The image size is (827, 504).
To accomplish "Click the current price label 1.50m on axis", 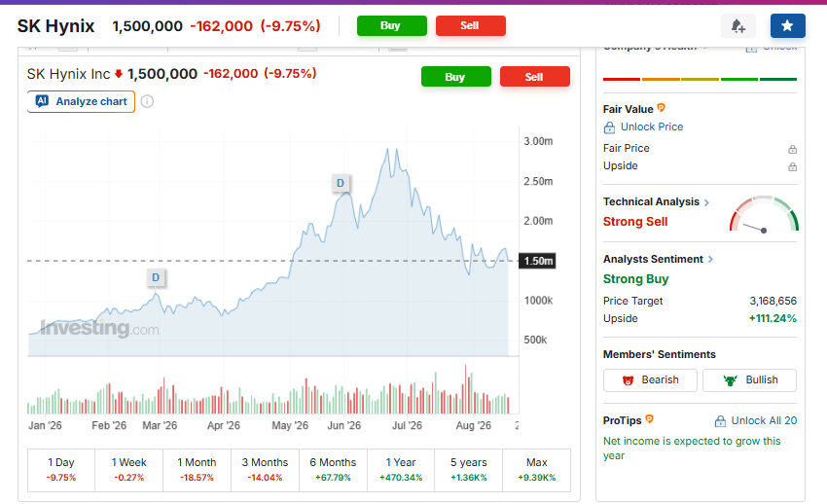I will (537, 261).
